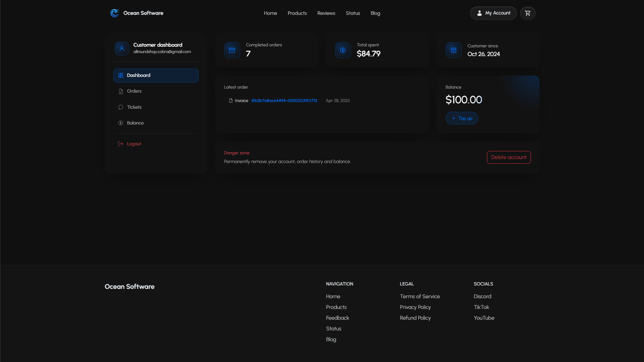644x362 pixels.
Task: Open the footer Feedback link
Action: [338, 318]
